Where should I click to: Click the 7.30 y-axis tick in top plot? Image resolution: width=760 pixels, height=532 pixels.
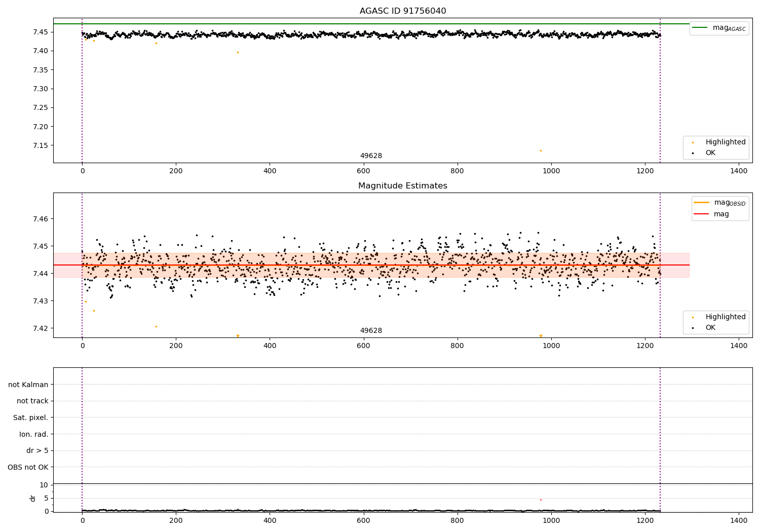pos(40,89)
